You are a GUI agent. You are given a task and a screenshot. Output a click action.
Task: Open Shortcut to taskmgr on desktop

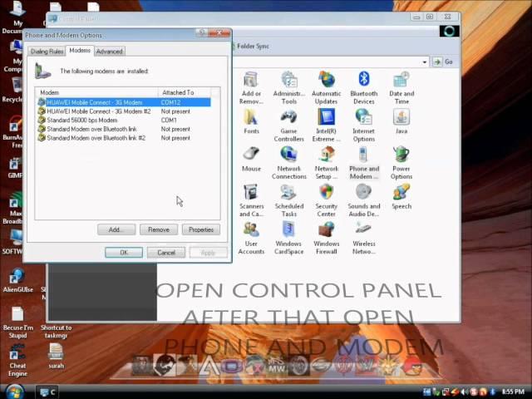click(x=56, y=323)
